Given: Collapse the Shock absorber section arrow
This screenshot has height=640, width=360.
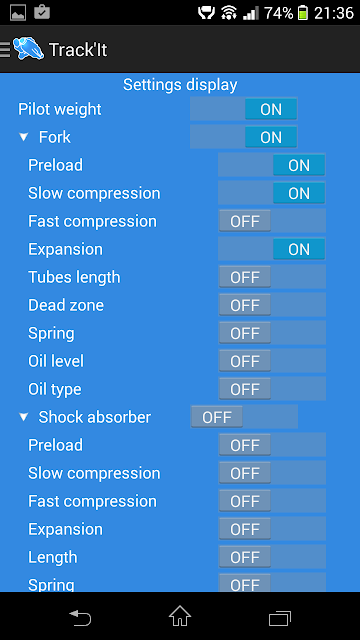Looking at the screenshot, I should (24, 417).
